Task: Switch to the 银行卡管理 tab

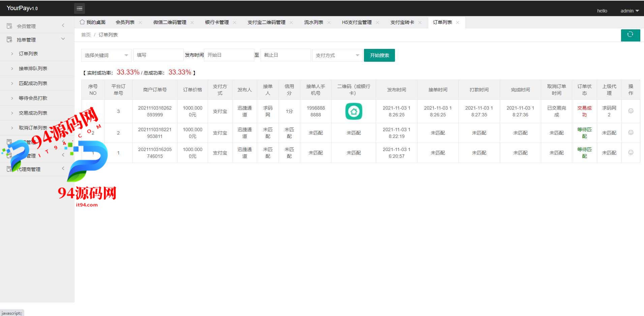Action: (217, 22)
